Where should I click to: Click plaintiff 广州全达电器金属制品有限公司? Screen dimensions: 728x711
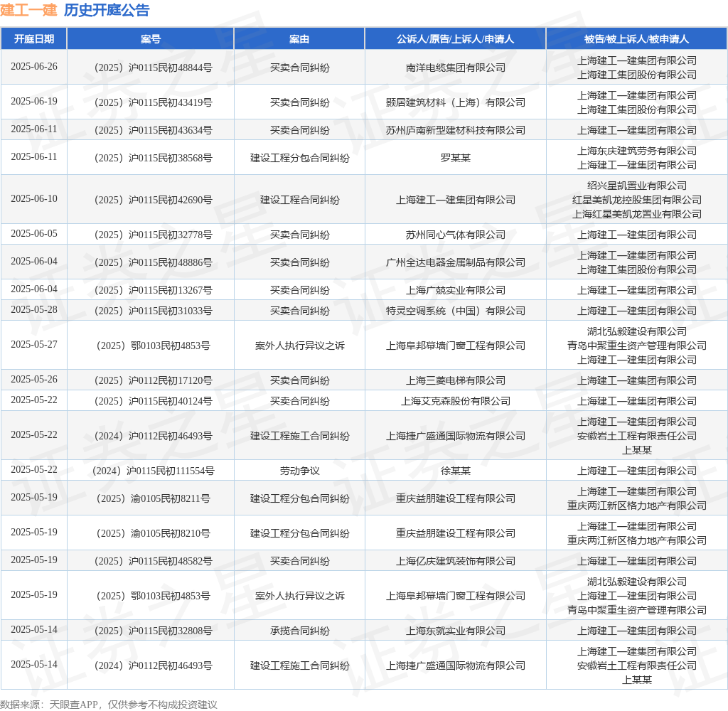pyautogui.click(x=456, y=263)
